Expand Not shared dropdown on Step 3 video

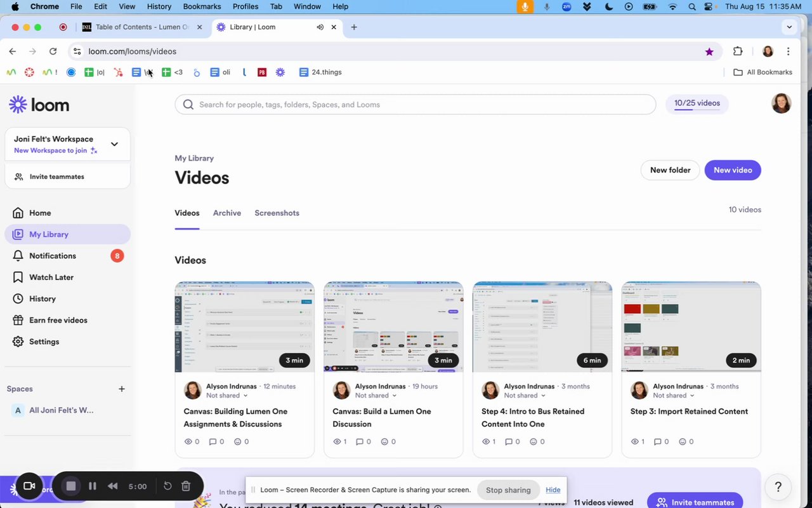[x=674, y=396]
